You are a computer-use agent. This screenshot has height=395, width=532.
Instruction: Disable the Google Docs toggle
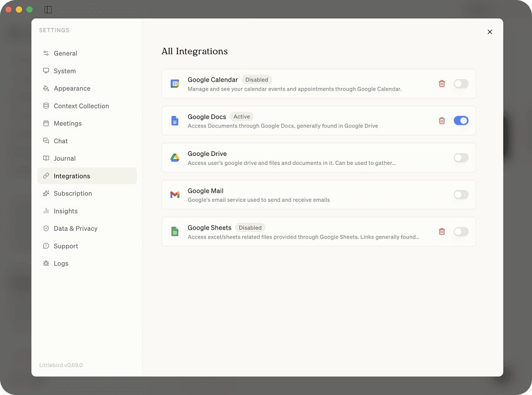coord(461,121)
